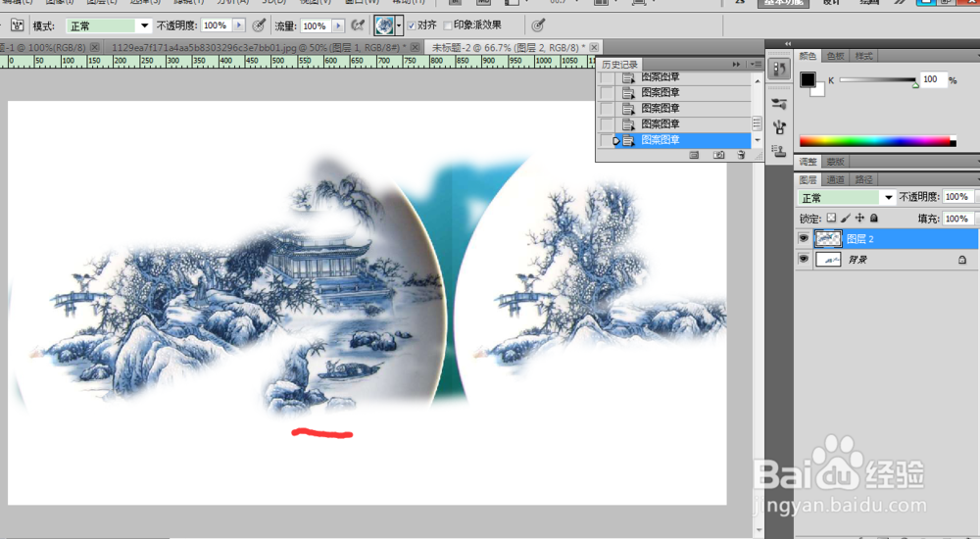Enable airbrush mode icon next to 流量

(x=358, y=25)
